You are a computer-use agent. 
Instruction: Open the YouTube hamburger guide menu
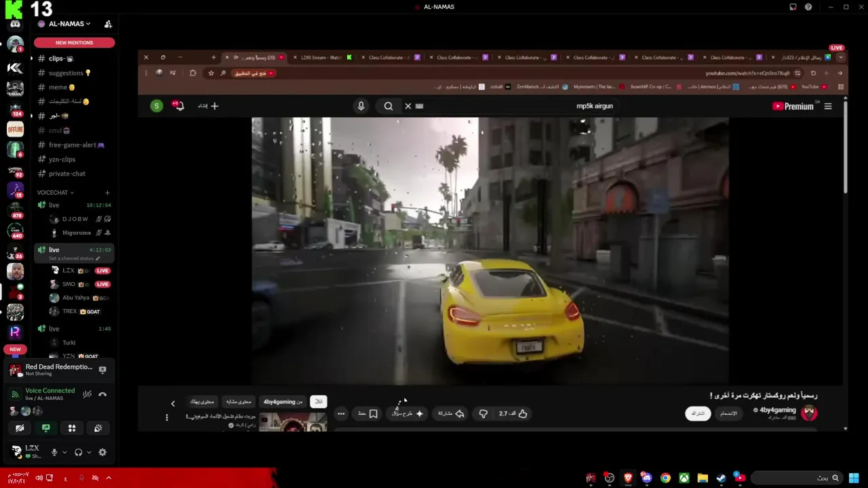pos(828,106)
